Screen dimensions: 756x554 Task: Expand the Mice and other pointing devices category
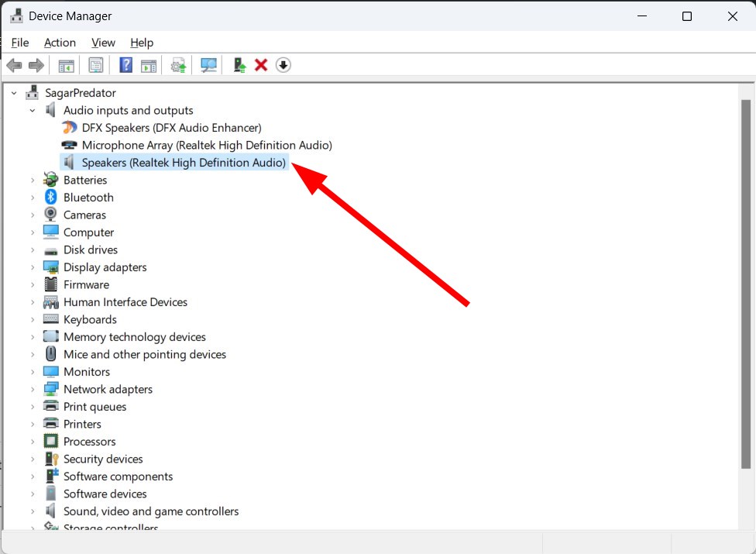33,354
